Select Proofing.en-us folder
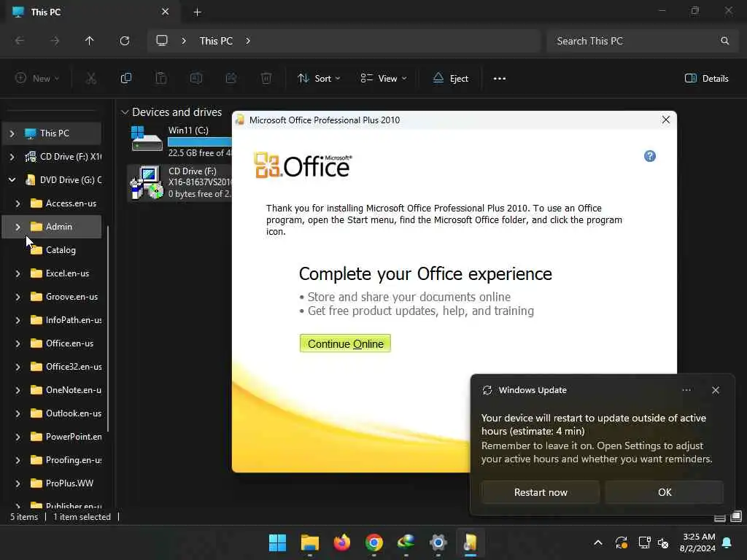This screenshot has height=560, width=747. pos(66,460)
